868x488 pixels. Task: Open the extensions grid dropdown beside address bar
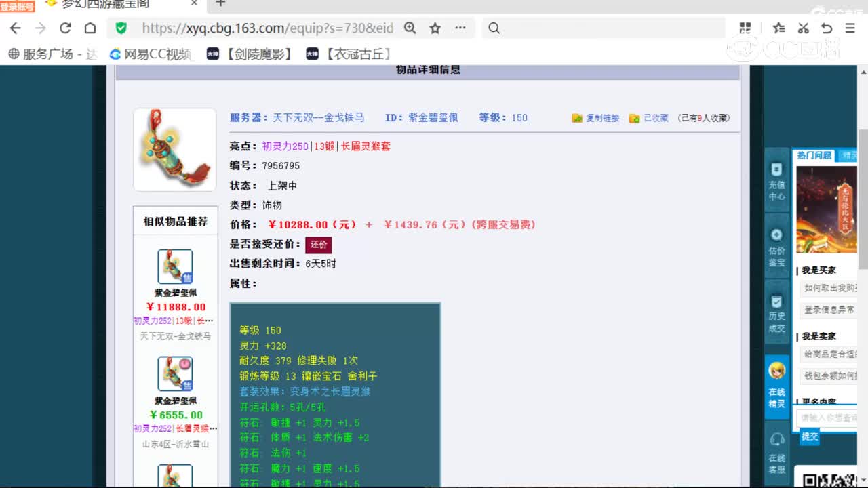(x=745, y=28)
